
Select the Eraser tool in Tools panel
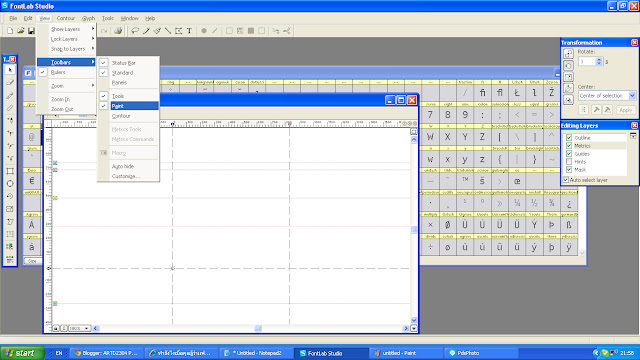pyautogui.click(x=10, y=82)
